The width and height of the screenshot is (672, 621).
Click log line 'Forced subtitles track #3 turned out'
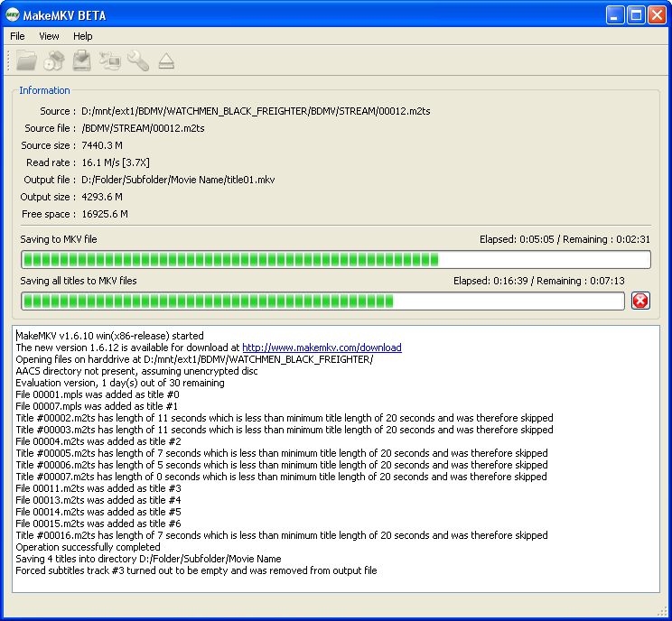[196, 570]
